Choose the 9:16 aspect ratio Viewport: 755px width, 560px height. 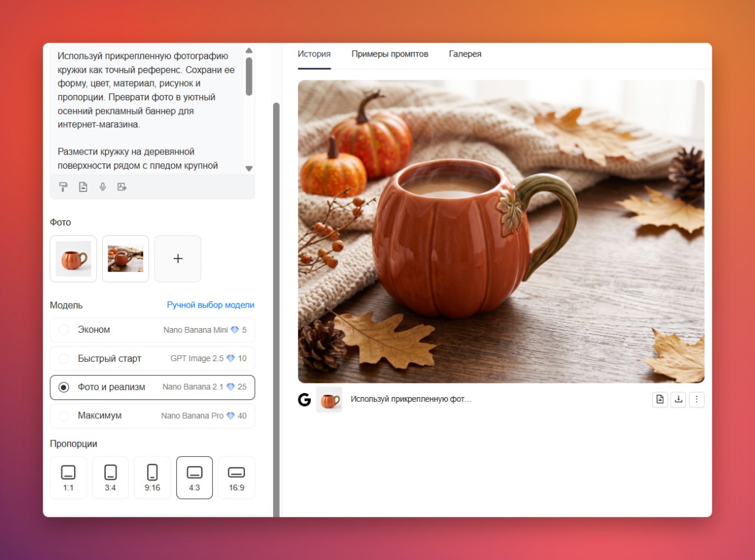pos(152,477)
